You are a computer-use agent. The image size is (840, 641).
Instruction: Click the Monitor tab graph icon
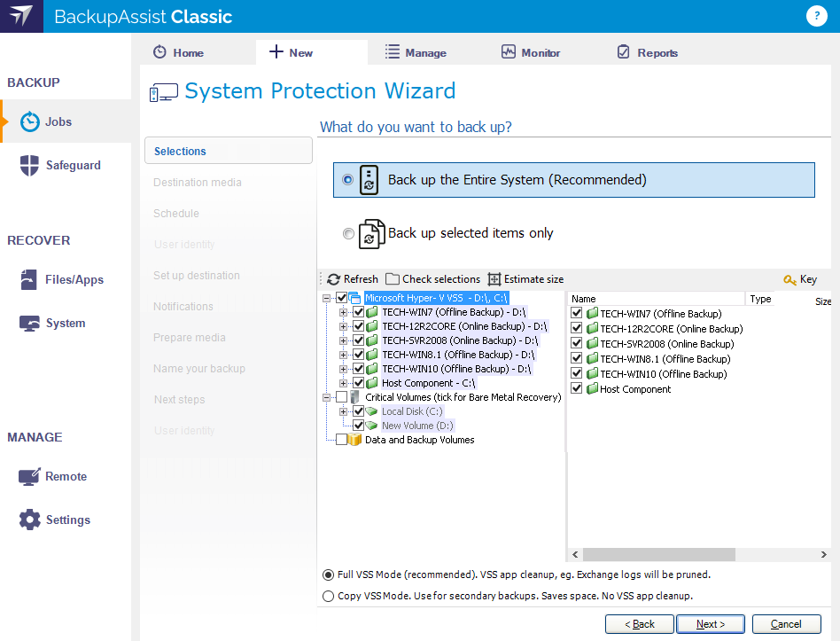pos(509,51)
